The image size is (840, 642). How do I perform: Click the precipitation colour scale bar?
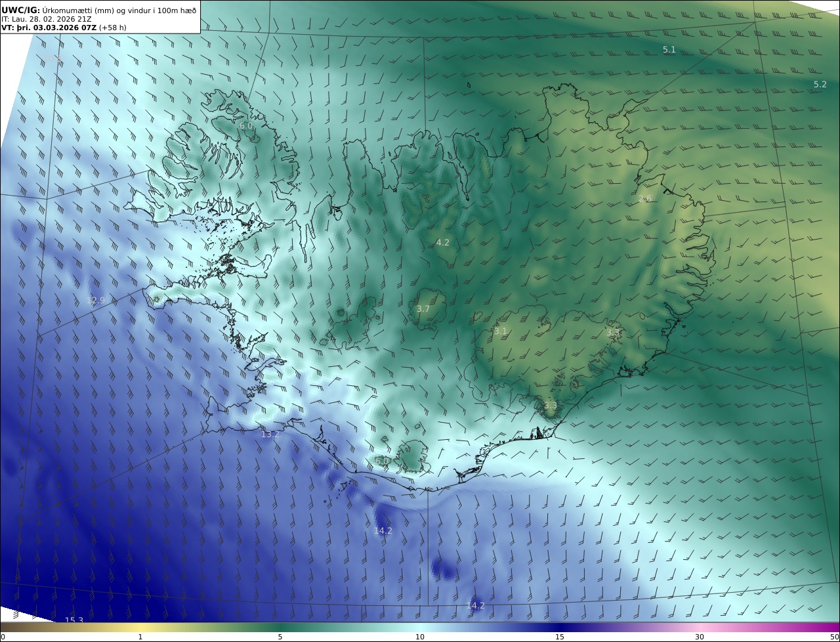[x=420, y=627]
